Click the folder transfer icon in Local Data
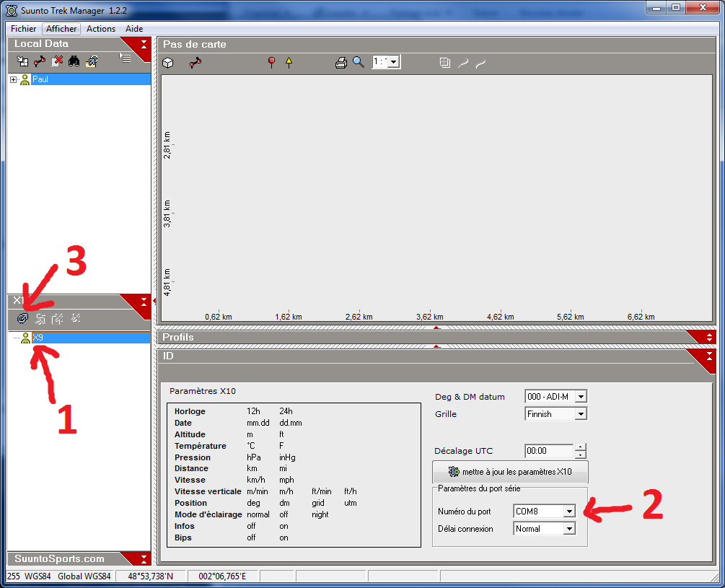 [91, 62]
